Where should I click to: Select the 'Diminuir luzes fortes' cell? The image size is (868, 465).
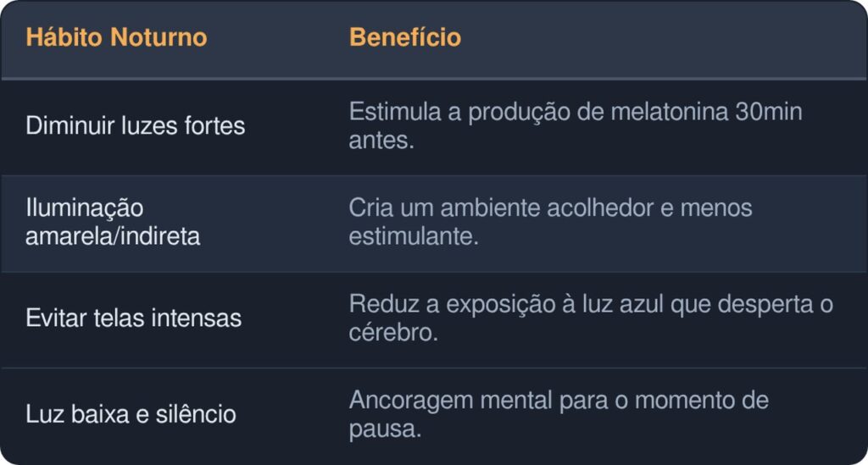point(135,126)
